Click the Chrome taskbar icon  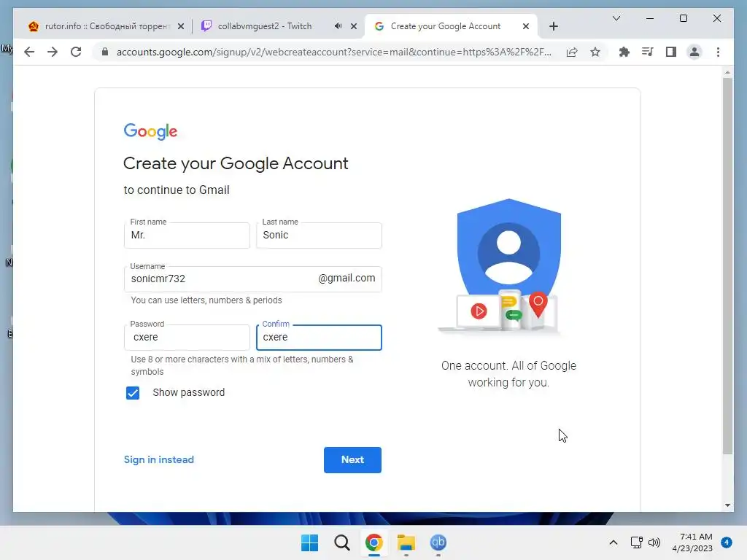(374, 542)
